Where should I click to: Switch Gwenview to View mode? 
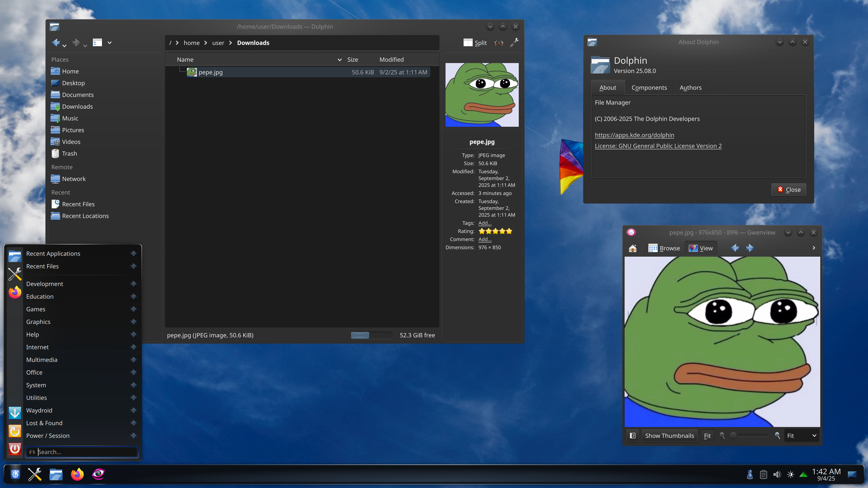pyautogui.click(x=701, y=248)
